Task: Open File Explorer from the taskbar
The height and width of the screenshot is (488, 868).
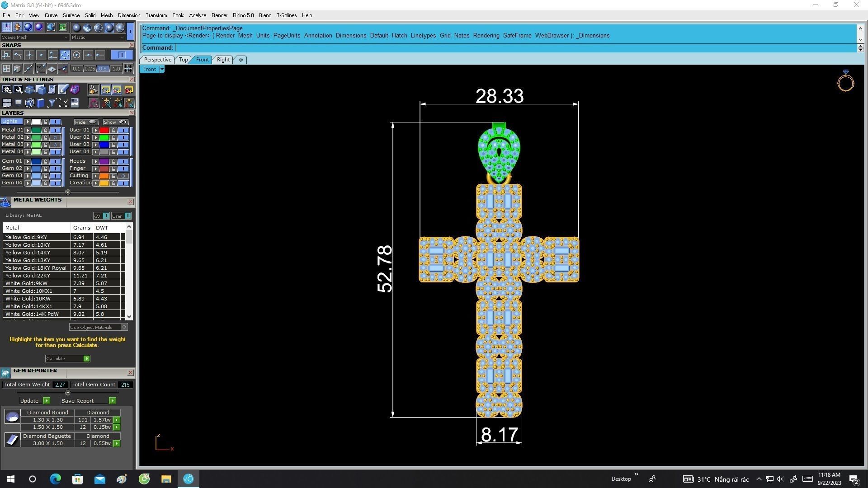Action: 166,479
